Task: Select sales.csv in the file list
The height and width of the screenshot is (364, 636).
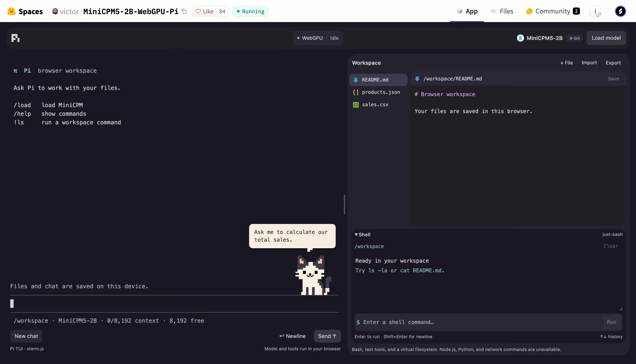Action: point(378,105)
